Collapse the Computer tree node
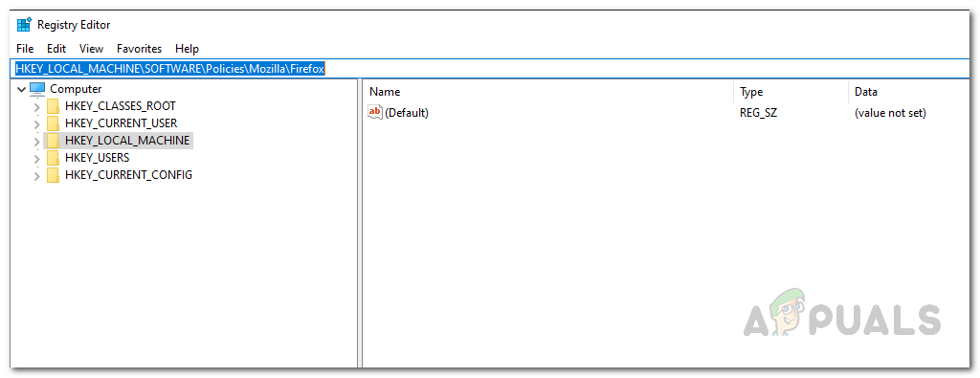The height and width of the screenshot is (378, 980). pos(22,89)
